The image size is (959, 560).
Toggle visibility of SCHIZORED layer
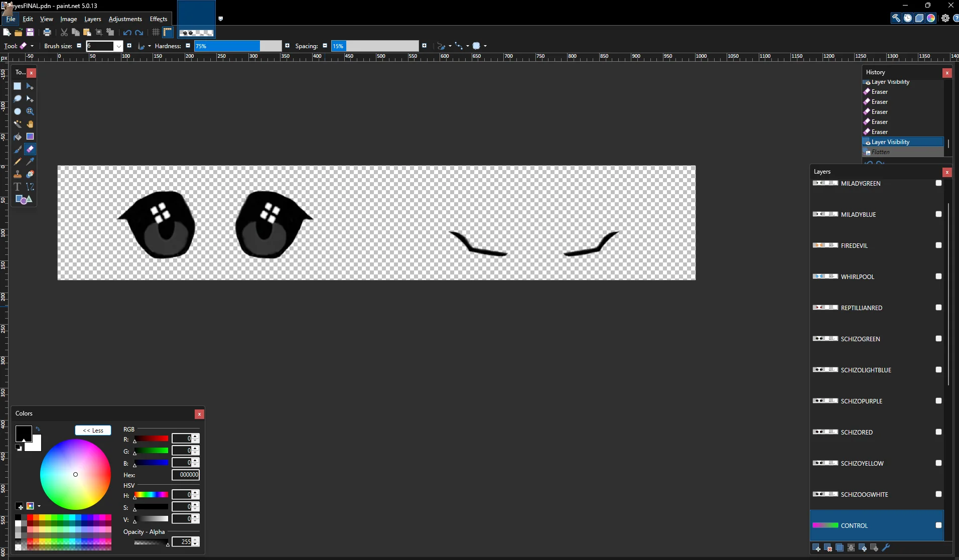coord(938,432)
